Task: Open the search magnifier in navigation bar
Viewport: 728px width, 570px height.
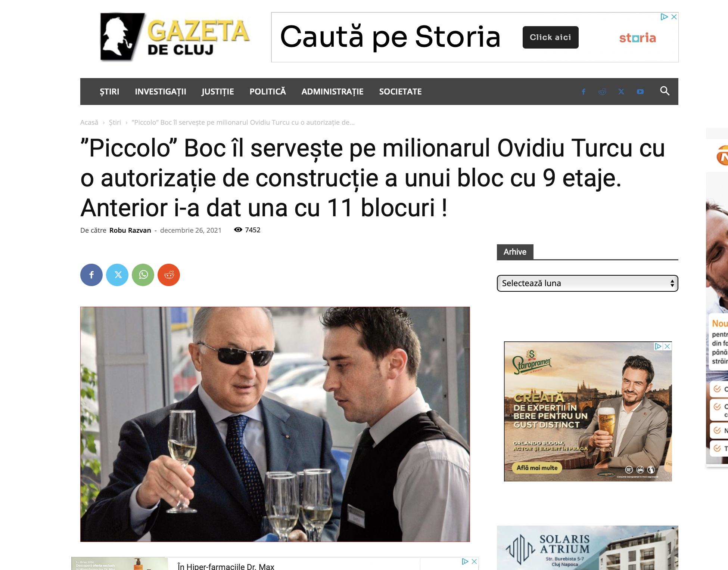Action: coord(665,91)
